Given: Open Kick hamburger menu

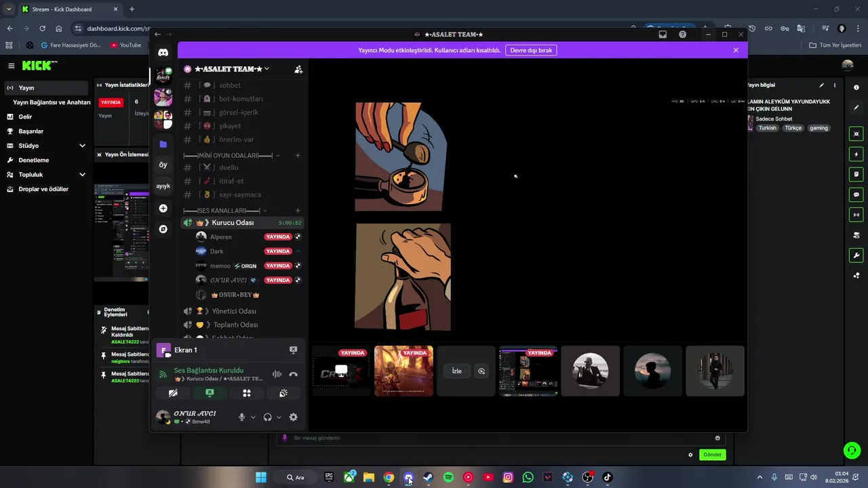Looking at the screenshot, I should tap(12, 66).
